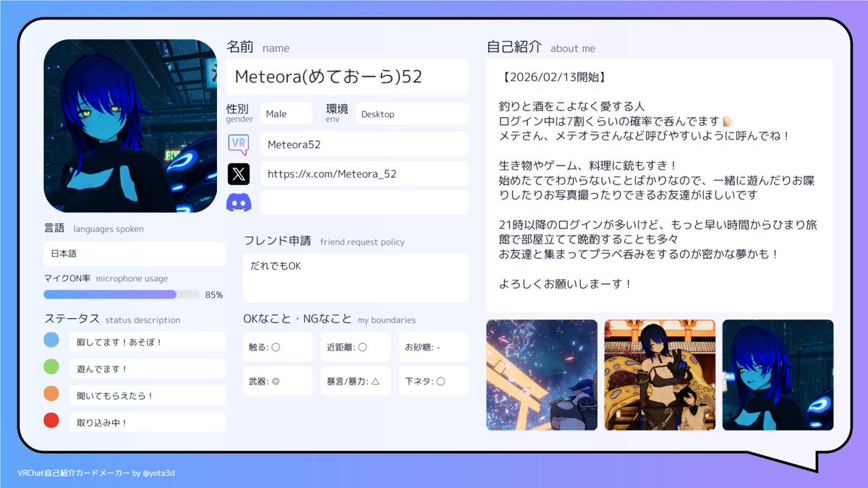
Task: Open the torii gate fireworks photo thumbnail
Action: [x=542, y=375]
